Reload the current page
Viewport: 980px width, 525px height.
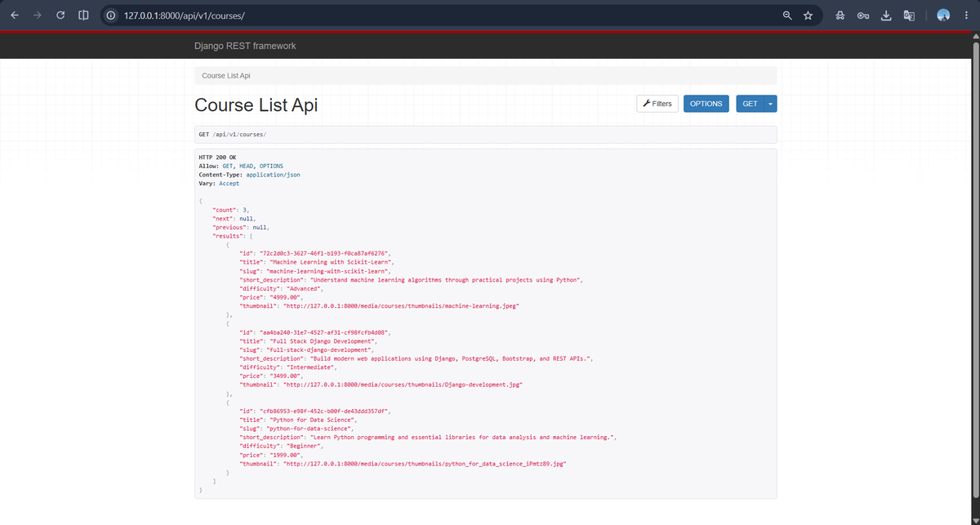pyautogui.click(x=60, y=16)
